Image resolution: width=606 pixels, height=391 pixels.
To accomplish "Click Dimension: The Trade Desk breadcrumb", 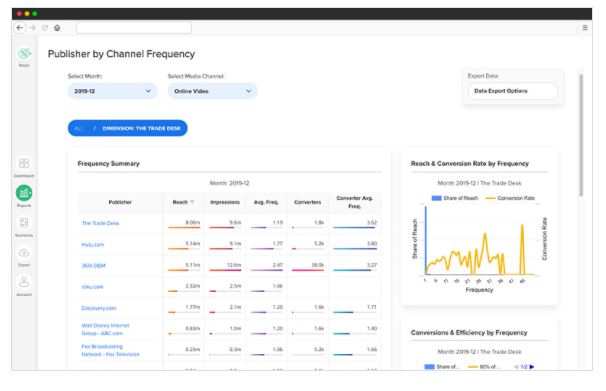I will [141, 128].
